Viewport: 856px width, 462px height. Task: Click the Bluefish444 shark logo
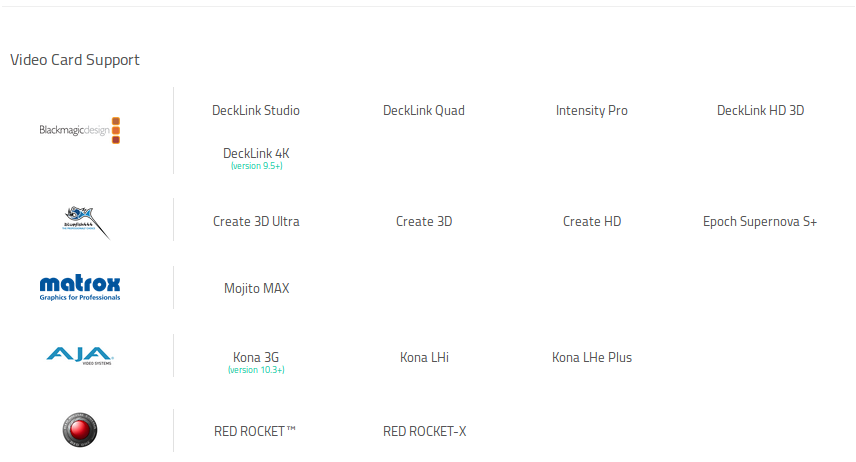[84, 221]
